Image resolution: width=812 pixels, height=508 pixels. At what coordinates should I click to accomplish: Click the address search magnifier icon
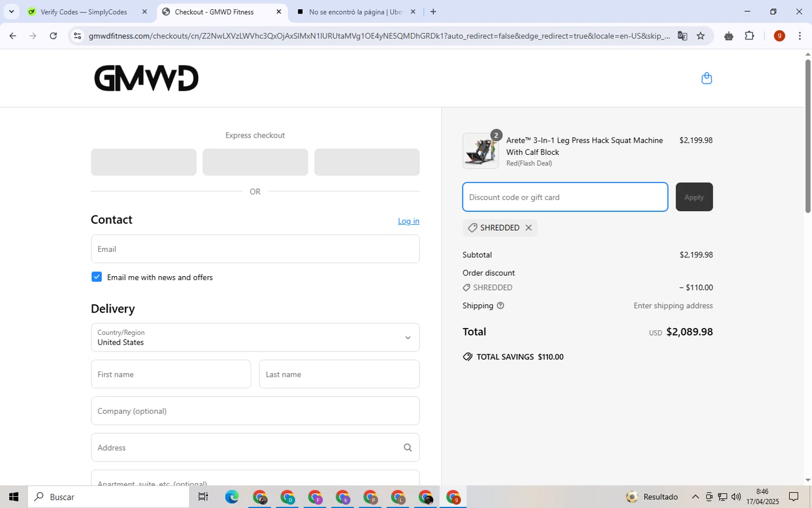tap(408, 447)
